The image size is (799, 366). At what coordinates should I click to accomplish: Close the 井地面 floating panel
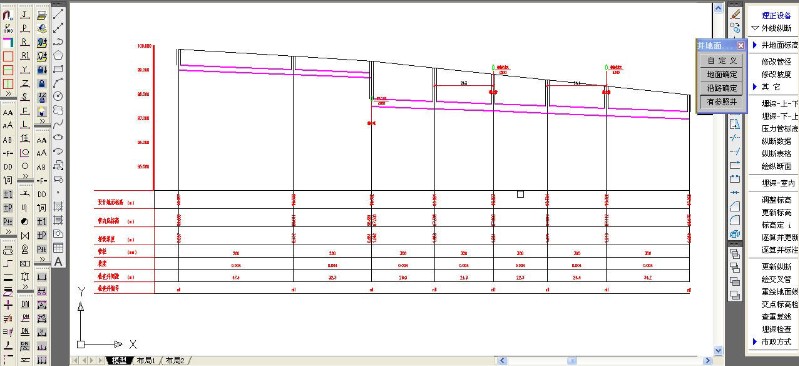pyautogui.click(x=740, y=46)
